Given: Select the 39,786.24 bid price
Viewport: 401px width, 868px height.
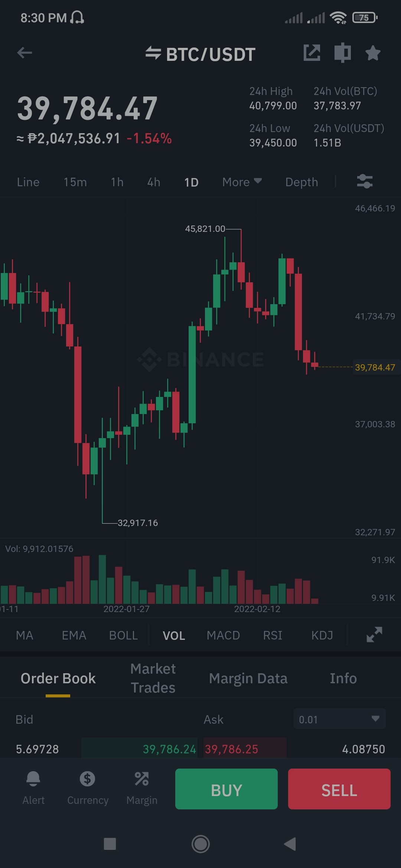Looking at the screenshot, I should 169,749.
